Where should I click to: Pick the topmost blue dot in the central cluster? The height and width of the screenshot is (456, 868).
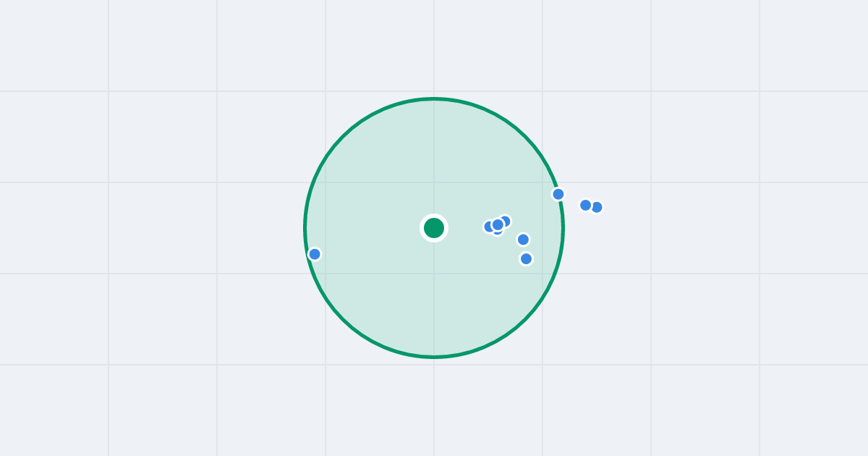click(x=505, y=221)
